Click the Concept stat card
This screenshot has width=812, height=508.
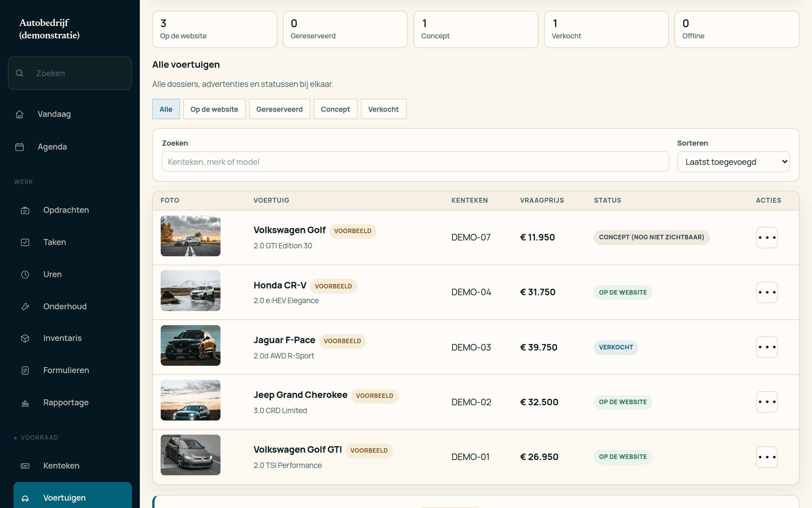476,29
